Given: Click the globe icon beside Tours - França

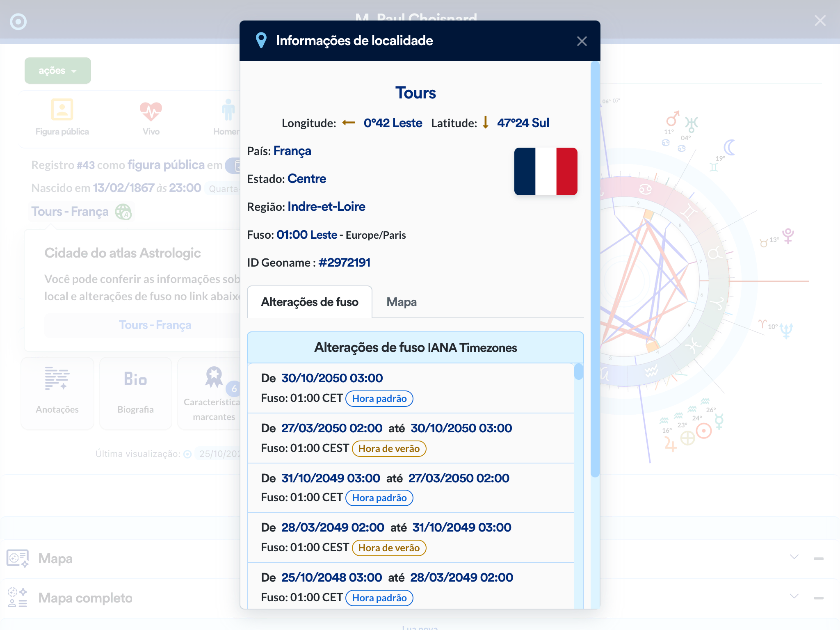Looking at the screenshot, I should coord(123,212).
